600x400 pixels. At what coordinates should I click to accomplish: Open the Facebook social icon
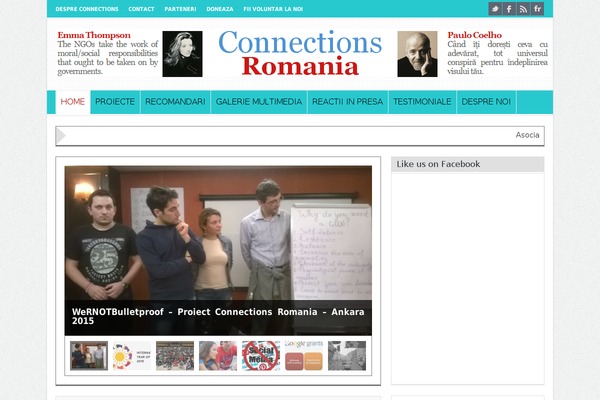coord(509,9)
